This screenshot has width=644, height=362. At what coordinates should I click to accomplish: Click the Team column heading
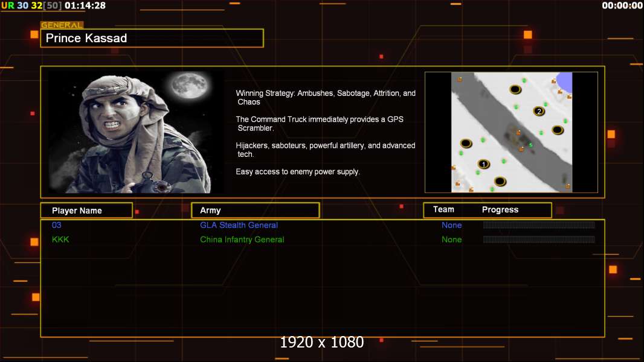click(443, 209)
